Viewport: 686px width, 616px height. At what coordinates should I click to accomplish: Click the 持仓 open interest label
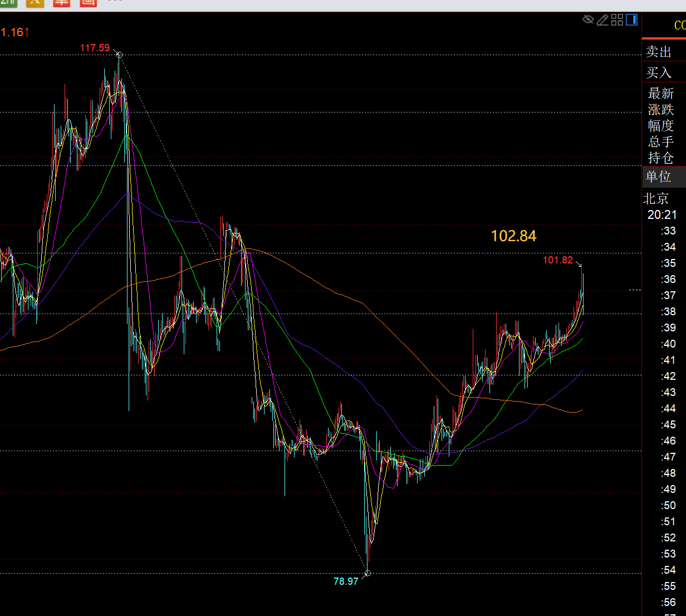pyautogui.click(x=661, y=158)
